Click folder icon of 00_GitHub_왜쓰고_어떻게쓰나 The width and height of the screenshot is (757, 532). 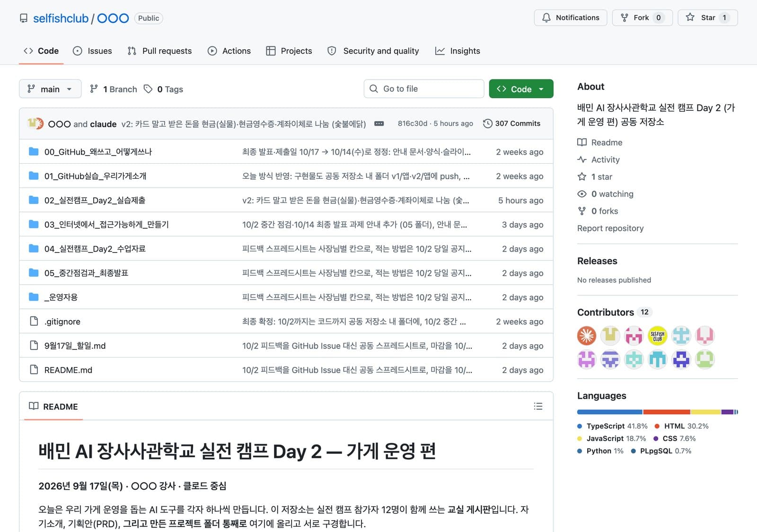click(34, 151)
